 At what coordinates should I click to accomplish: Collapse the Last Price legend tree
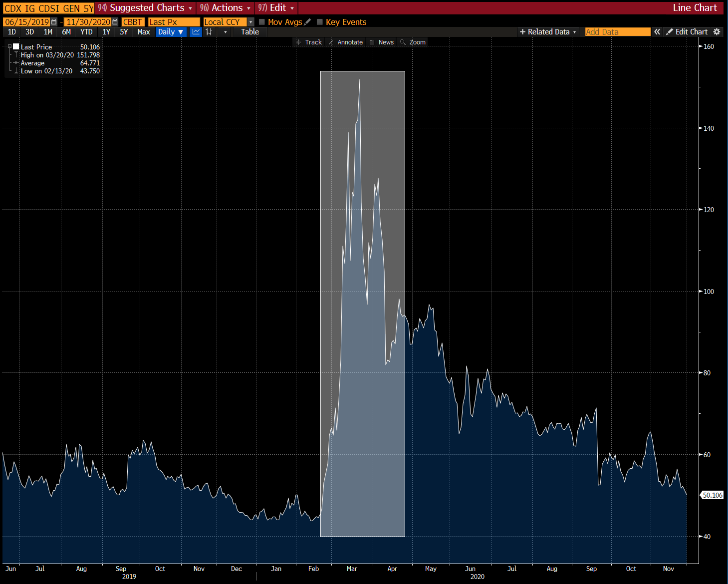(9, 46)
